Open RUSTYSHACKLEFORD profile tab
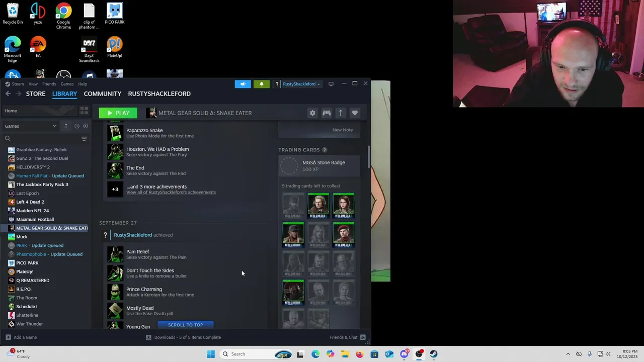The height and width of the screenshot is (362, 644). 159,94
